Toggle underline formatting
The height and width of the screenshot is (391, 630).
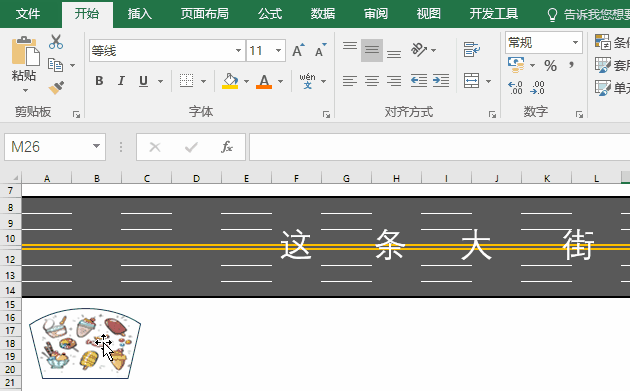click(x=143, y=81)
